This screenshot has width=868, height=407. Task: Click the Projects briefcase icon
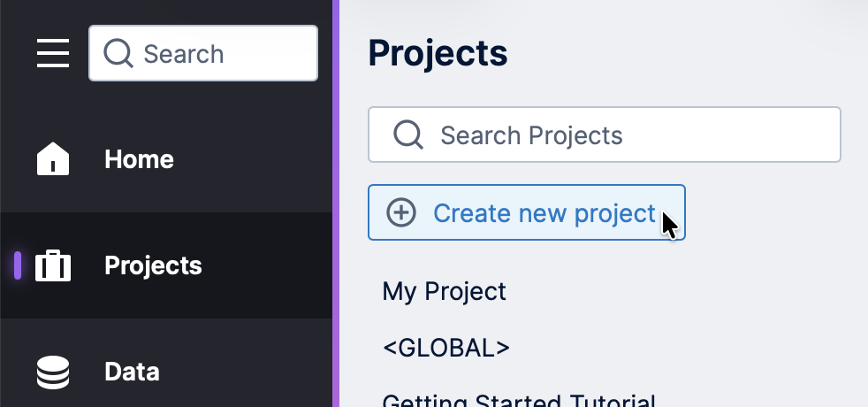point(53,265)
